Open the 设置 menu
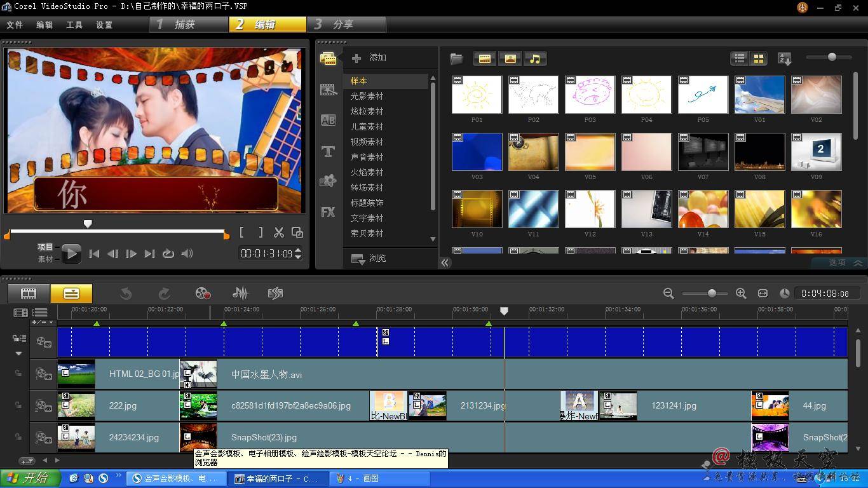This screenshot has height=488, width=868. point(104,25)
